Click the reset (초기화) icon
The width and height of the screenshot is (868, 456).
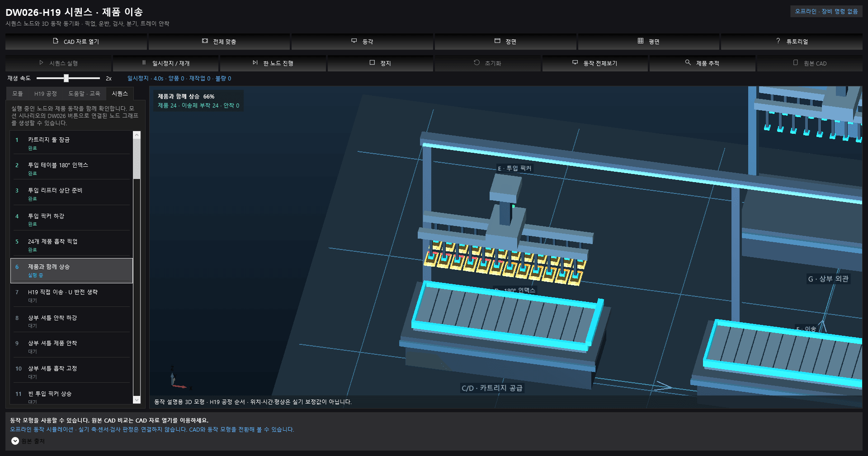(x=476, y=63)
